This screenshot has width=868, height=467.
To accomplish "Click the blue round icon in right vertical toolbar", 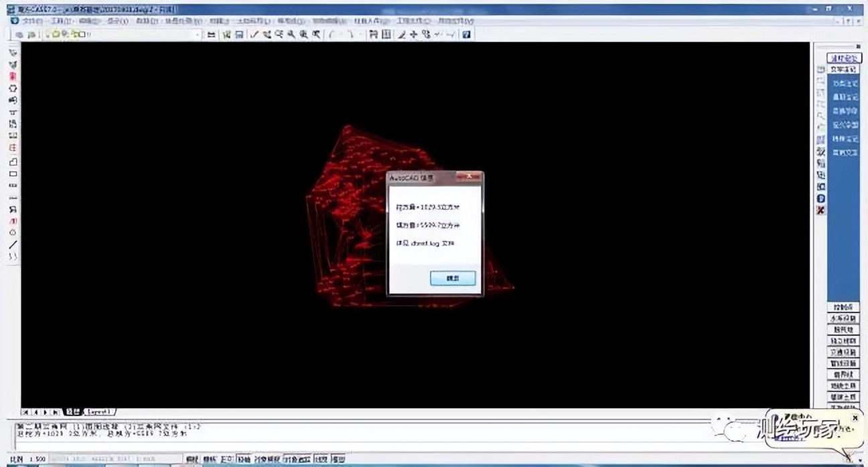I will point(820,199).
